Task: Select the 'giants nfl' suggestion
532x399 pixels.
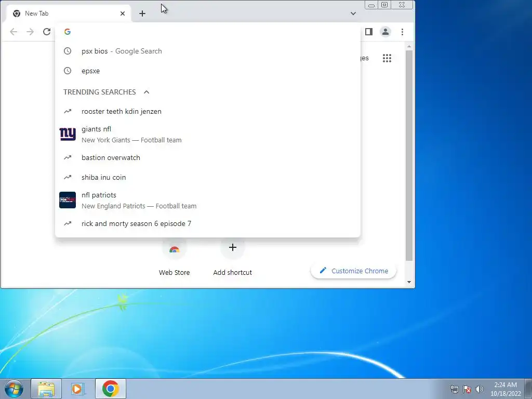Action: pyautogui.click(x=208, y=135)
